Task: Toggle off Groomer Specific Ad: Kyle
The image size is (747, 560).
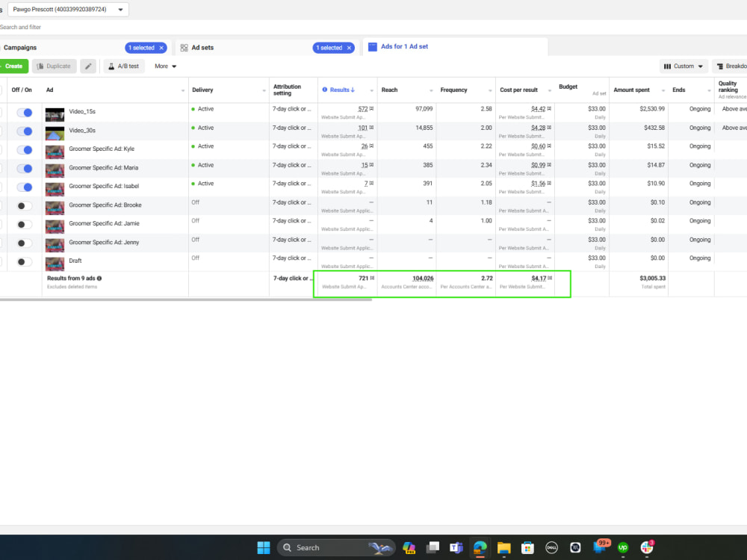Action: (25, 150)
